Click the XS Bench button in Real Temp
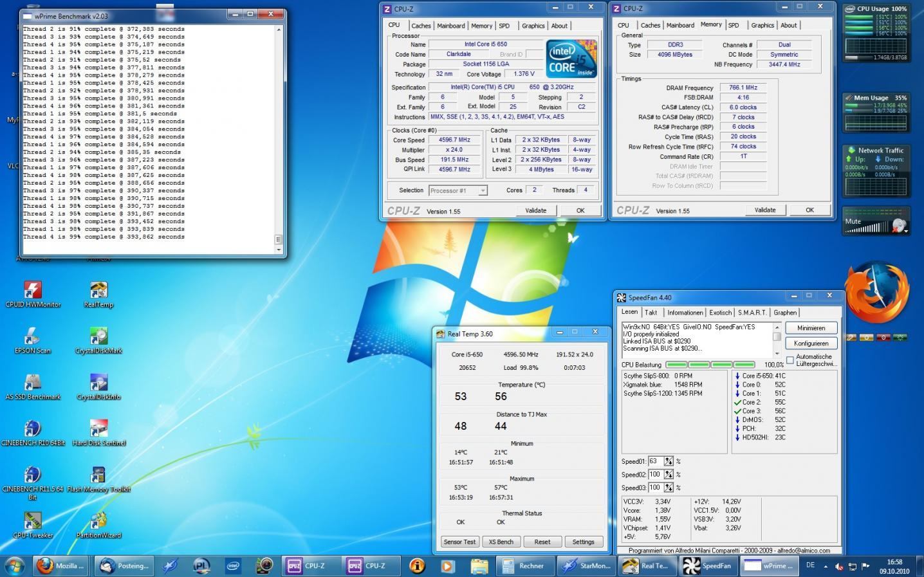 click(501, 542)
